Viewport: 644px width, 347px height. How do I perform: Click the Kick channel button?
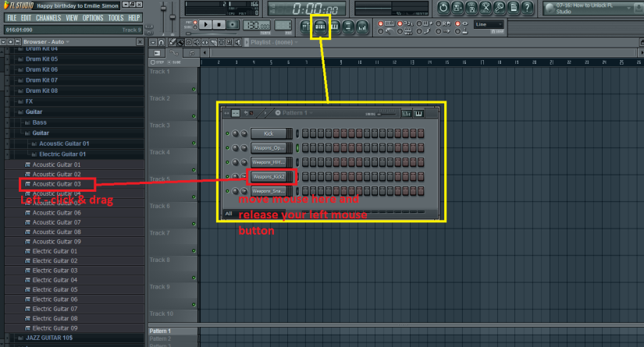click(x=269, y=133)
